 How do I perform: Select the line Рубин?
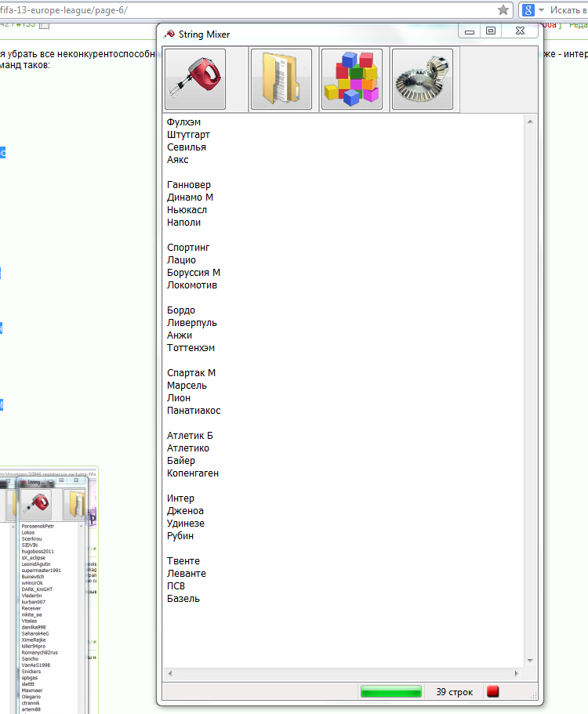(180, 536)
